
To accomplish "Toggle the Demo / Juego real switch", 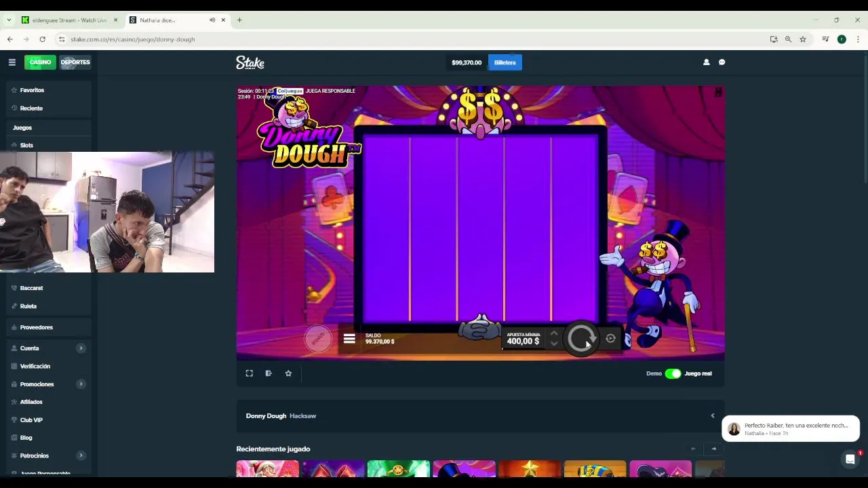I will 673,373.
